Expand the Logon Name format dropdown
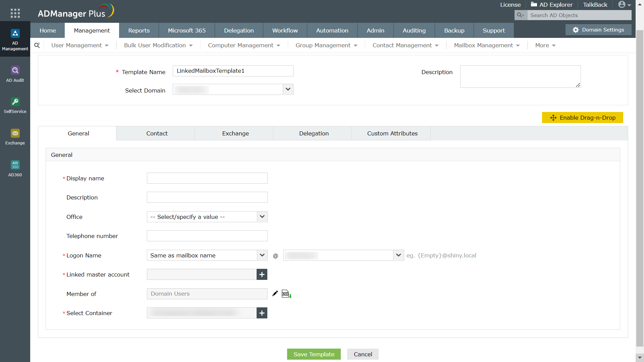The height and width of the screenshot is (362, 644). (x=262, y=255)
